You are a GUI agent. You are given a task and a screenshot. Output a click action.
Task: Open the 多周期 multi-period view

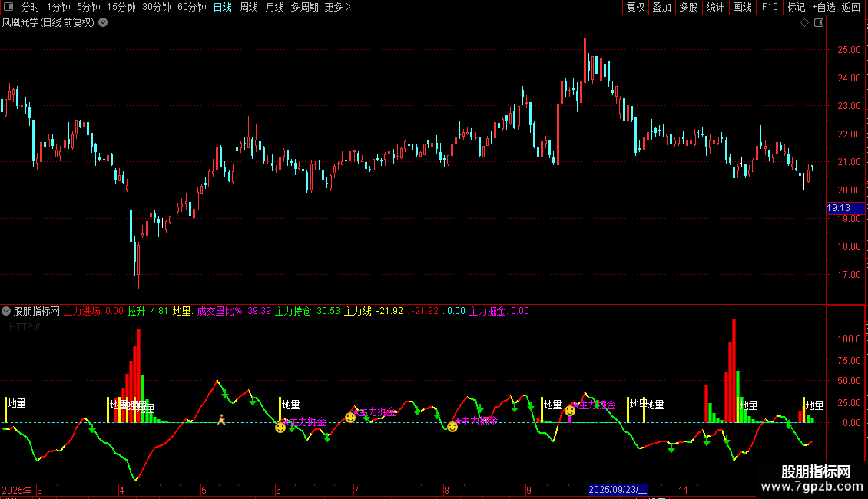[304, 7]
